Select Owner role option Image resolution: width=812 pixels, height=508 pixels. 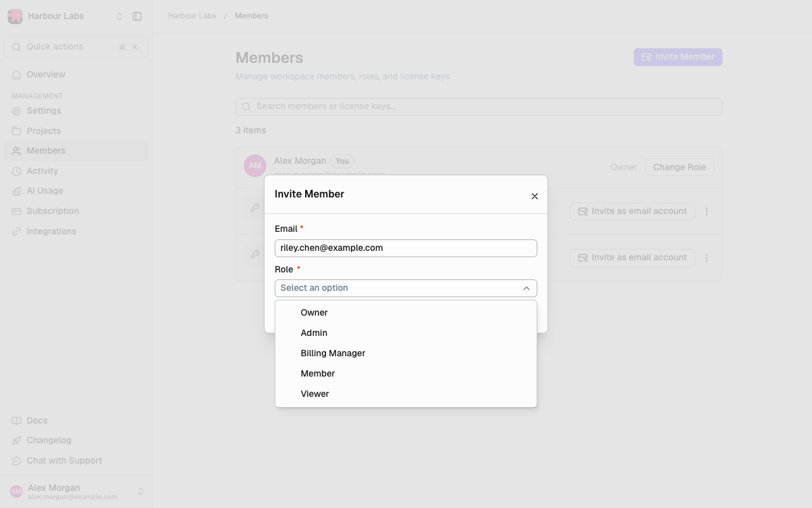(406, 312)
